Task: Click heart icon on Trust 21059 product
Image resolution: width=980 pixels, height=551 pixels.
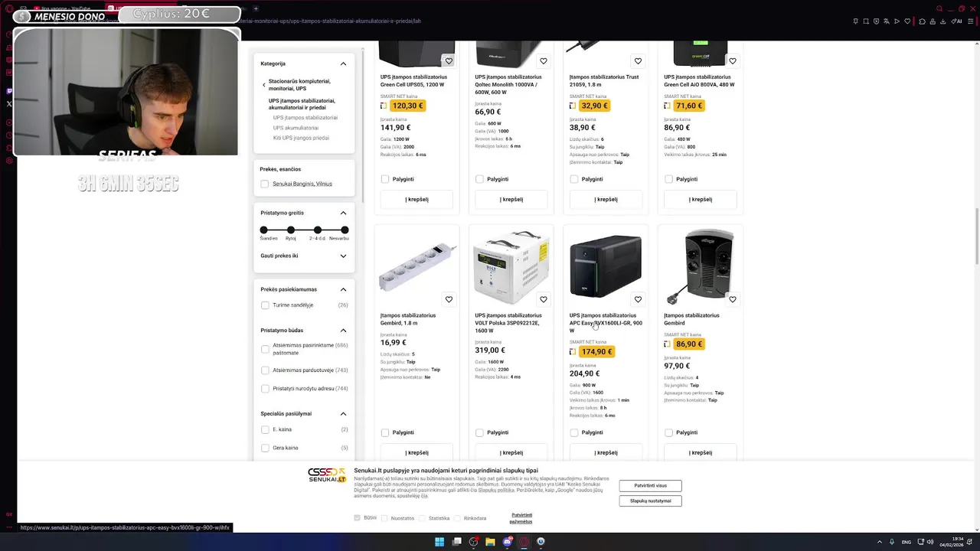Action: [638, 61]
